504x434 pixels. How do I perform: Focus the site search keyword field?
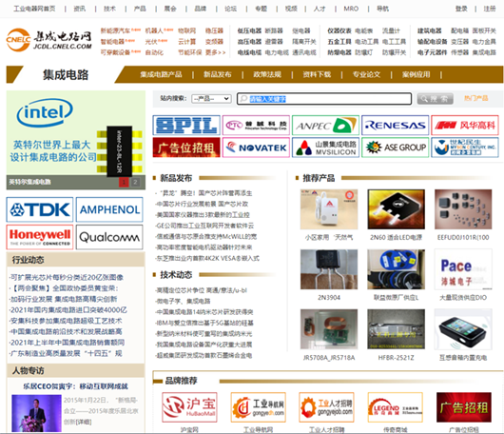[x=324, y=98]
